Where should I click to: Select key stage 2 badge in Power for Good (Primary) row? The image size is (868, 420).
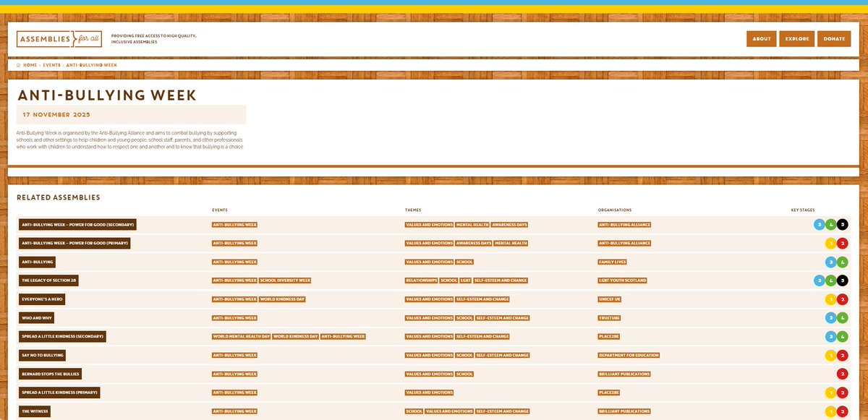pos(843,243)
